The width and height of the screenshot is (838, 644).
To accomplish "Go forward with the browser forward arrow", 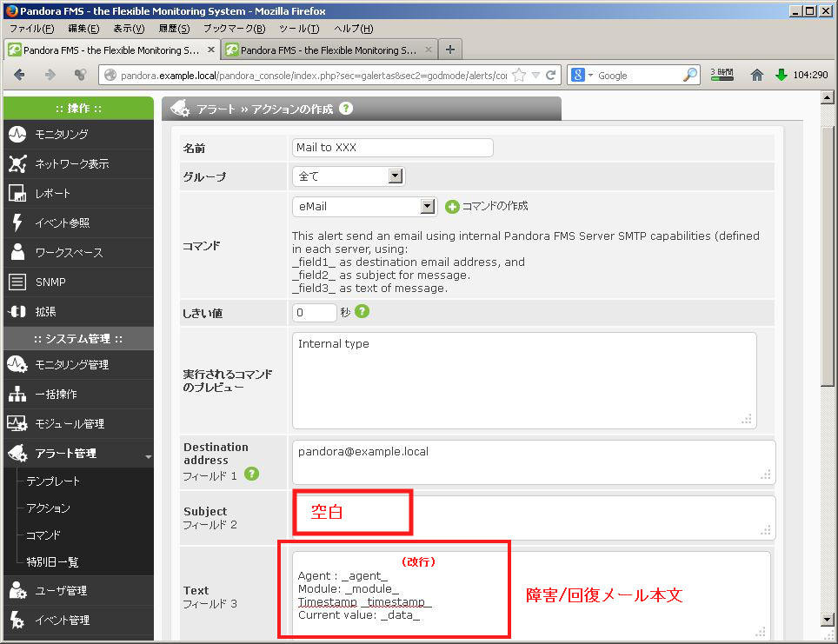I will [50, 75].
